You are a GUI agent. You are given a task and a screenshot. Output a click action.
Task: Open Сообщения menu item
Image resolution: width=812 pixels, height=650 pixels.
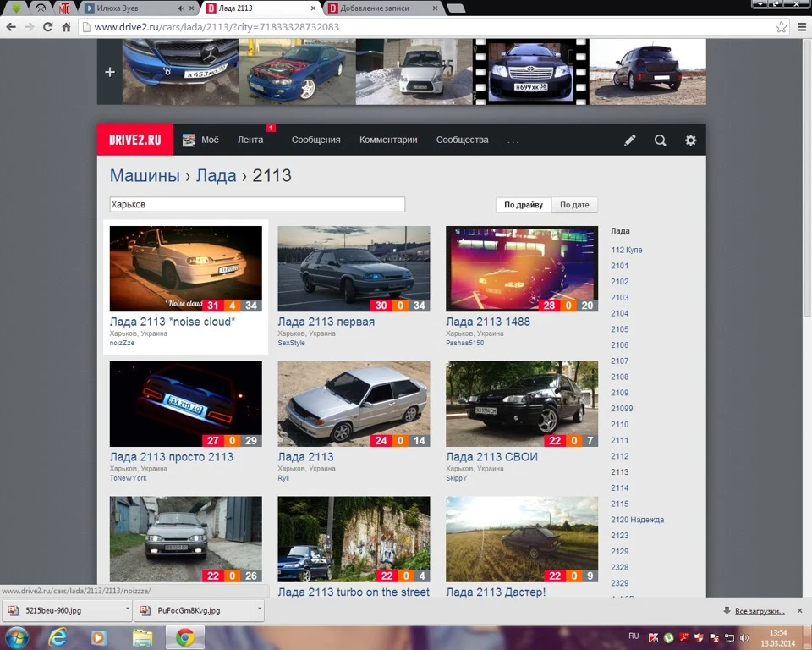tap(315, 140)
